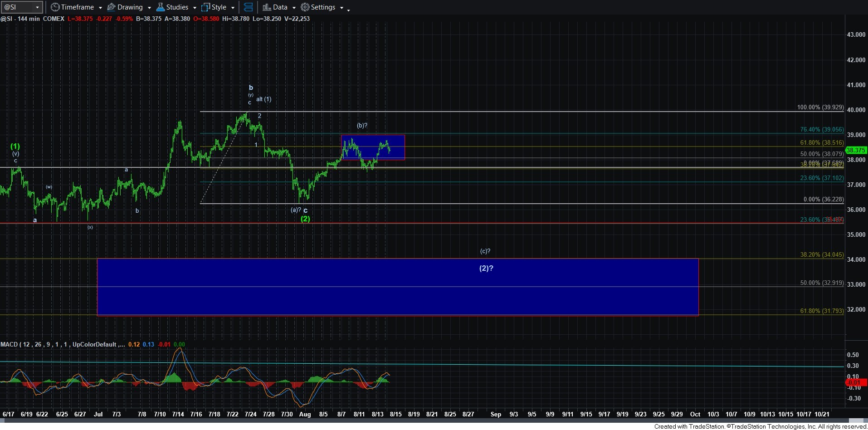Viewport: 868px width, 430px height.
Task: Select the 38.20% (34.045) Fibonacci label
Action: point(822,255)
